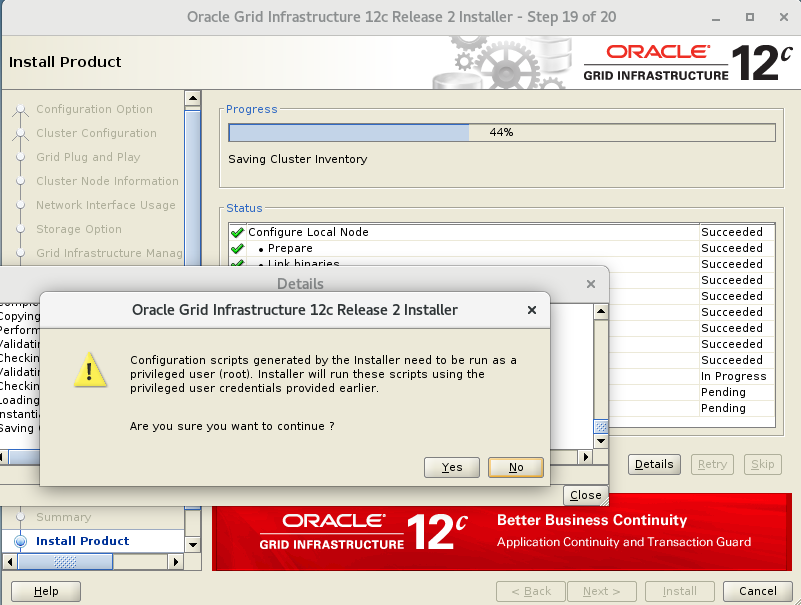Click sidebar vertical scrollbar up arrow
The image size is (801, 605).
[x=193, y=98]
